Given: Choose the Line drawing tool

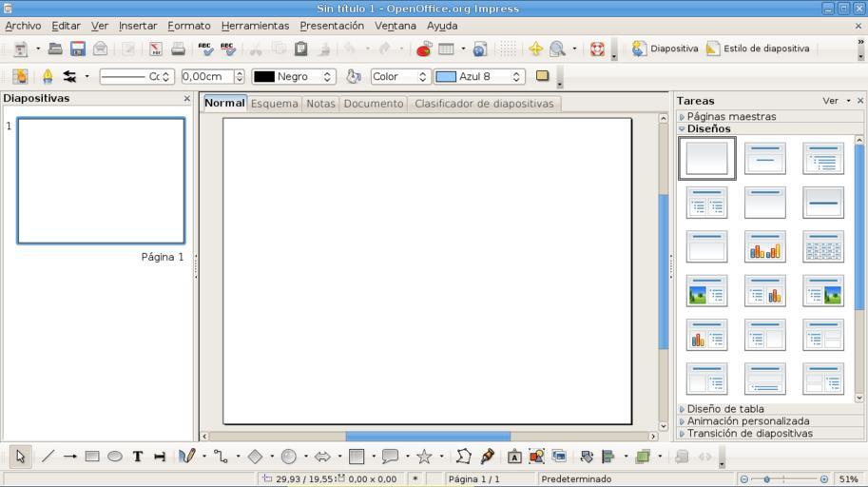Looking at the screenshot, I should [x=48, y=457].
